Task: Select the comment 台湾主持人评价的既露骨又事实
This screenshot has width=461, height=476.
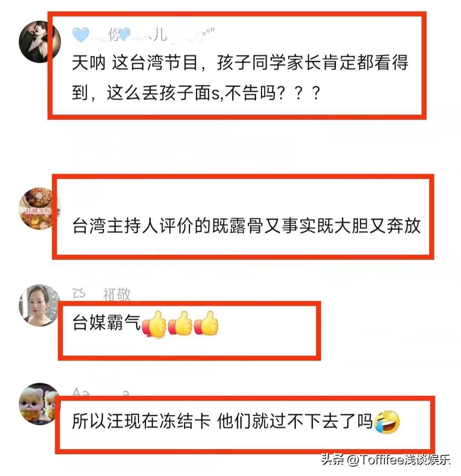Action: pos(246,226)
